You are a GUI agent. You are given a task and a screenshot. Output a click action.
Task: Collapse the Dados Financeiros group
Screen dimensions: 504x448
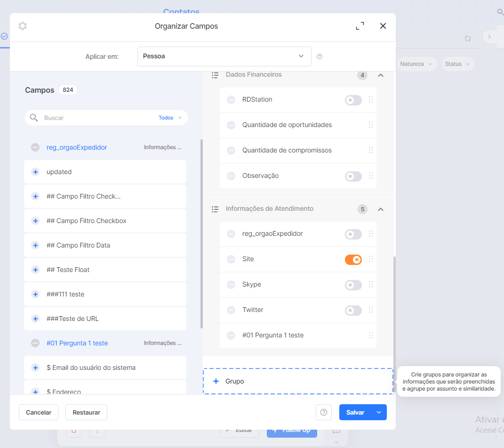[381, 75]
